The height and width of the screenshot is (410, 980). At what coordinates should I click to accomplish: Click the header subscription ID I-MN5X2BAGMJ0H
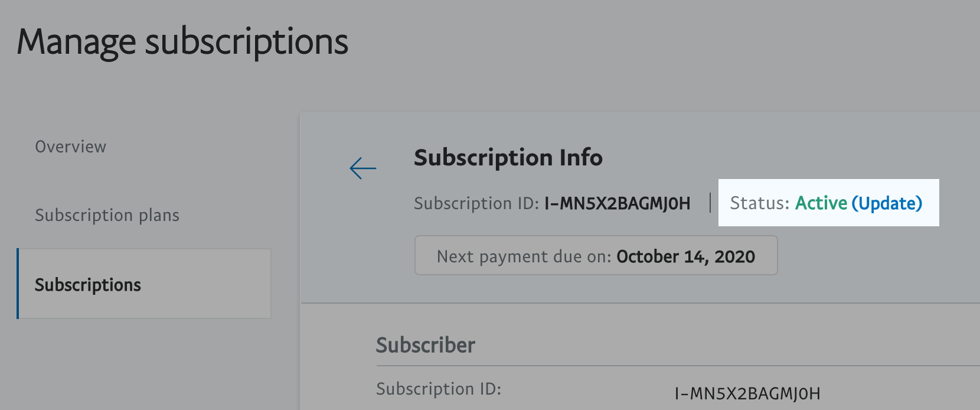[x=617, y=203]
